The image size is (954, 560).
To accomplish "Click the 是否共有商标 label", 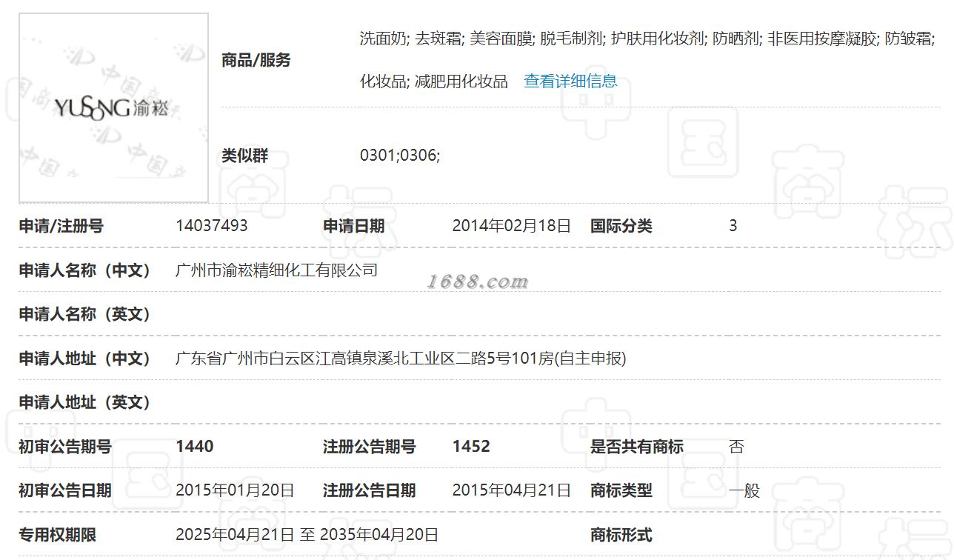I will click(x=637, y=447).
